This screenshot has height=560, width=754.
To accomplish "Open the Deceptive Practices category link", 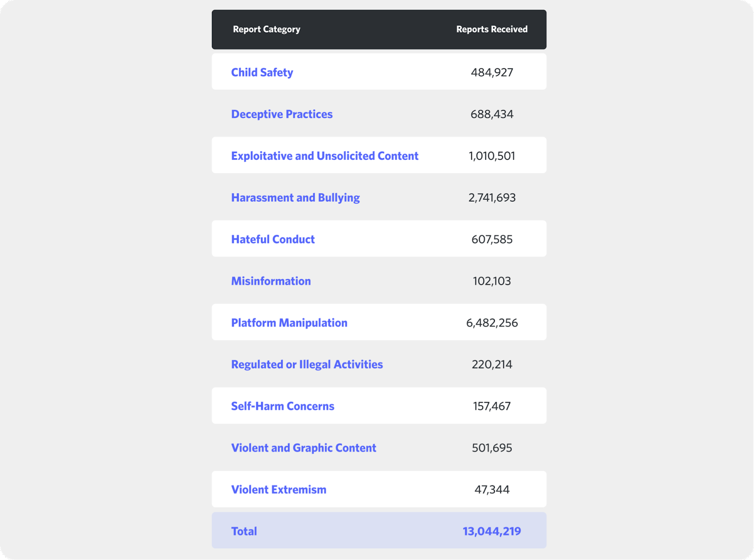I will pos(282,114).
